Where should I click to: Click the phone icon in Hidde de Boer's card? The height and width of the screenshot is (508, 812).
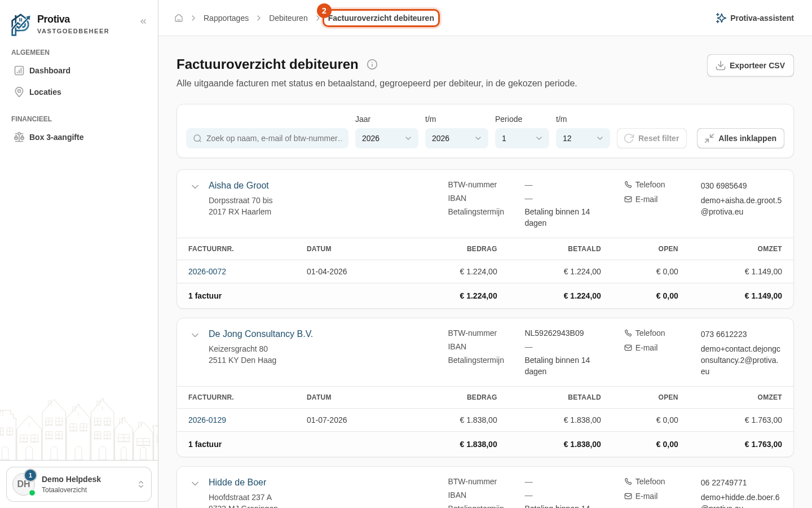[628, 481]
